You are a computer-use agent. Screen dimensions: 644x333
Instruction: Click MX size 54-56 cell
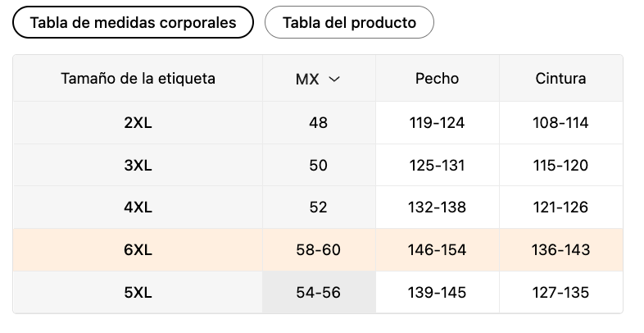(x=319, y=292)
